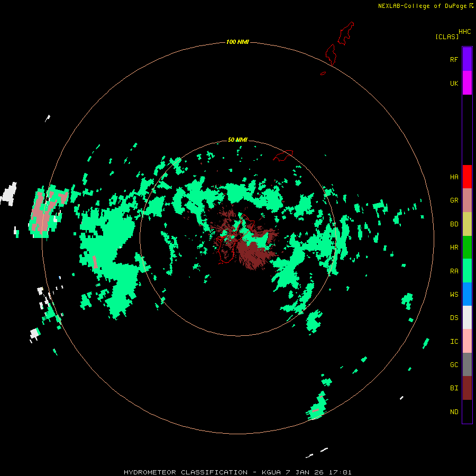Screen dimensions: 476x476
Task: Click the 'HHC' legend title
Action: pos(464,32)
